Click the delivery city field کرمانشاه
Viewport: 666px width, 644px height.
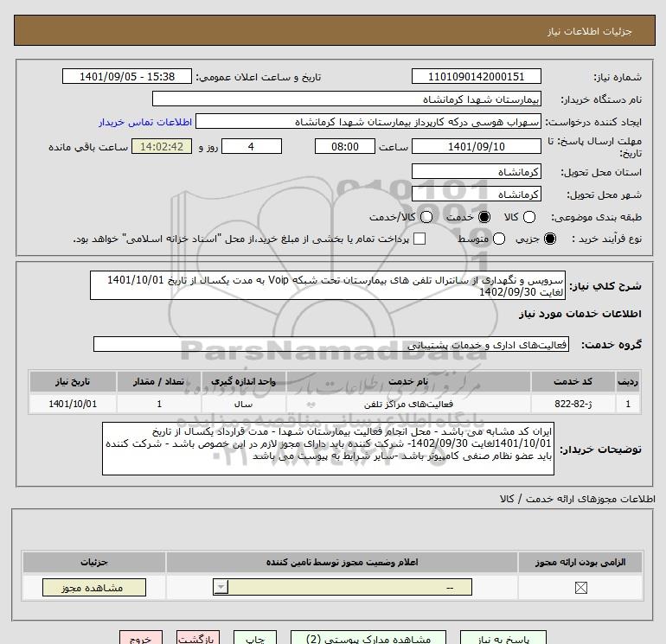click(x=476, y=194)
